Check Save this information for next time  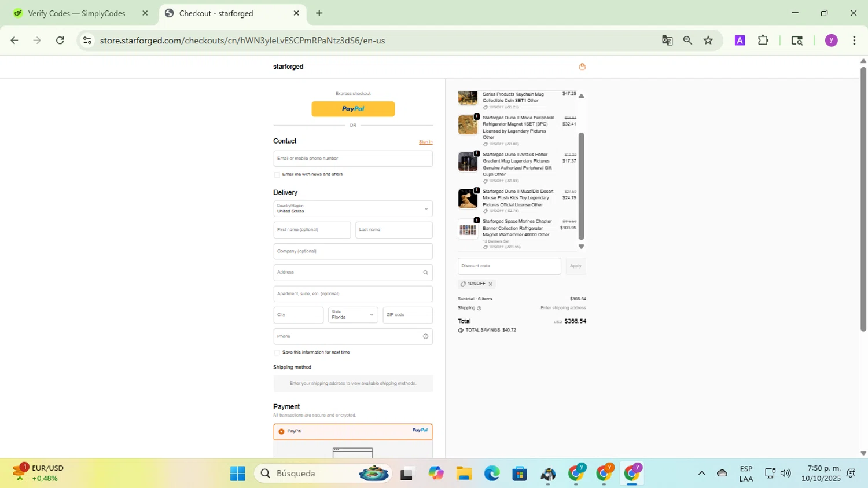[x=277, y=353]
